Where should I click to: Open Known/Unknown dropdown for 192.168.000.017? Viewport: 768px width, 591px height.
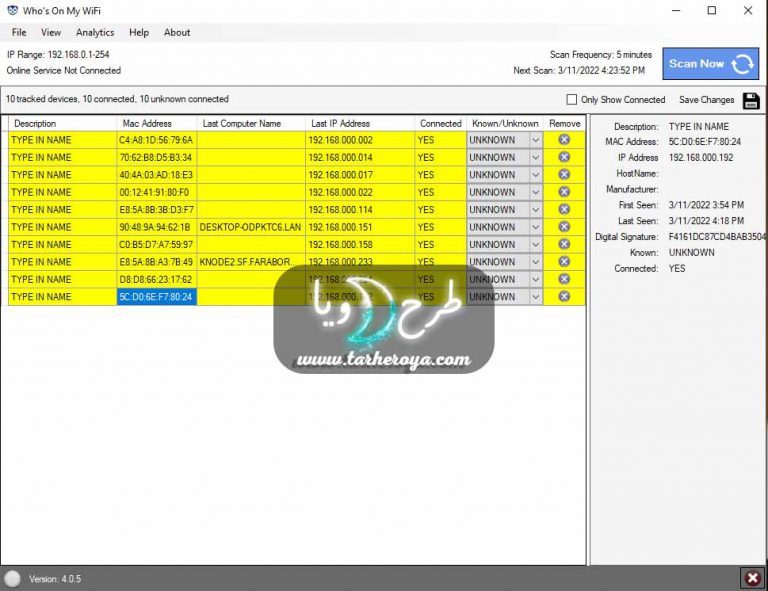(535, 175)
